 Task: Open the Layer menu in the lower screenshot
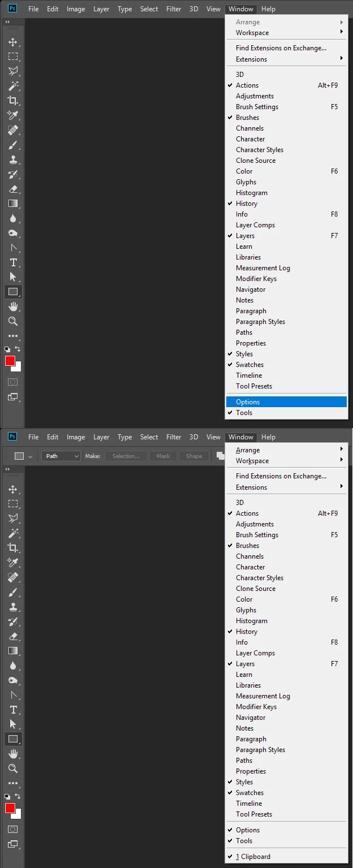[101, 437]
